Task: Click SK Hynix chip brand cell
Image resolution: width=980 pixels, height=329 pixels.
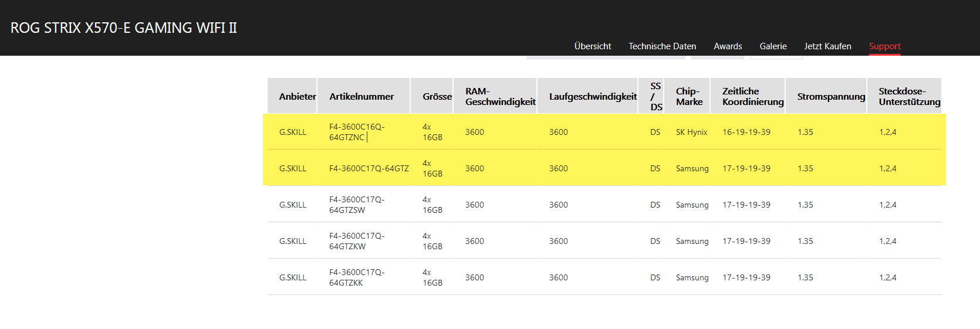Action: coord(691,132)
